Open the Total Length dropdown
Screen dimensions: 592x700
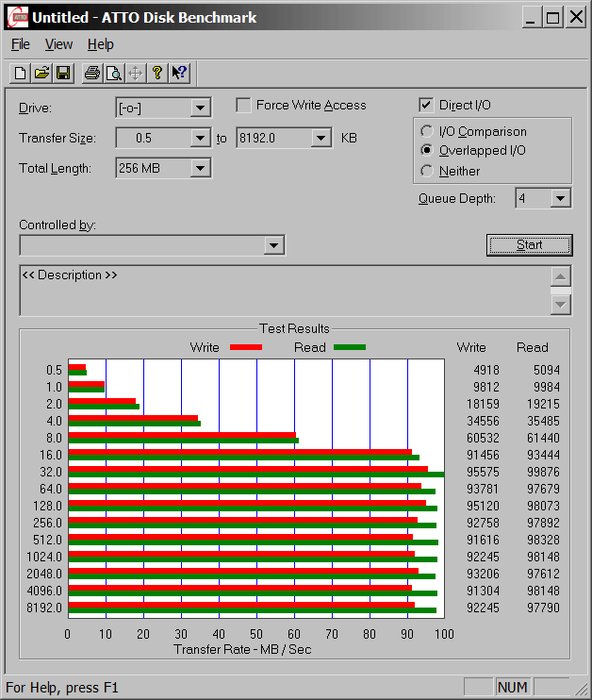[x=200, y=169]
